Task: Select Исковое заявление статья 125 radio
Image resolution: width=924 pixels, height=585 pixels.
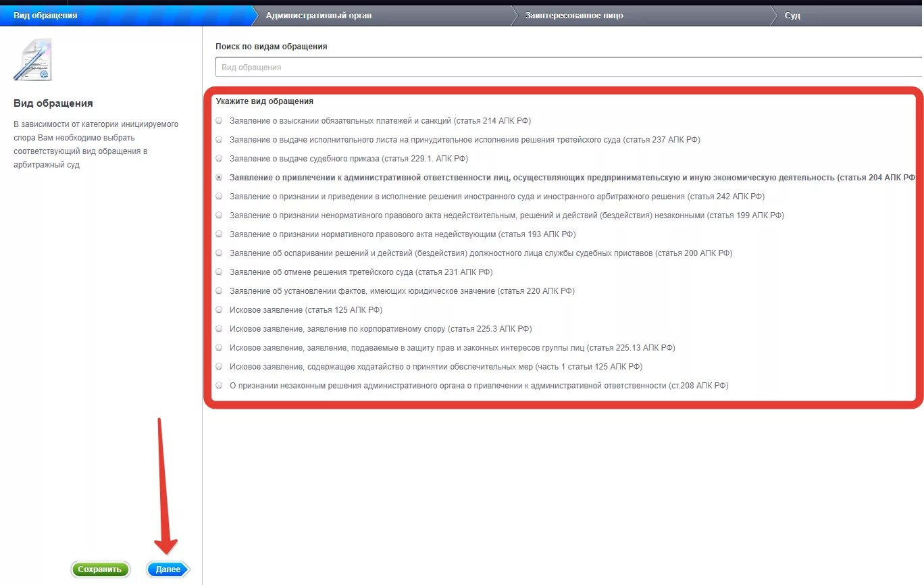Action: [219, 310]
